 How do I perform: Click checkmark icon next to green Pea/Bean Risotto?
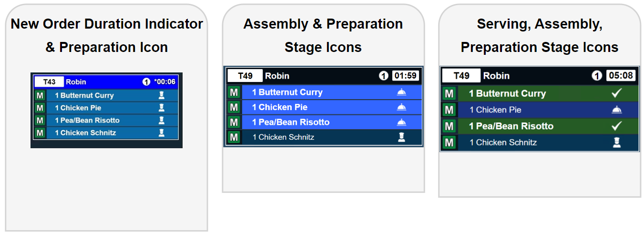617,126
